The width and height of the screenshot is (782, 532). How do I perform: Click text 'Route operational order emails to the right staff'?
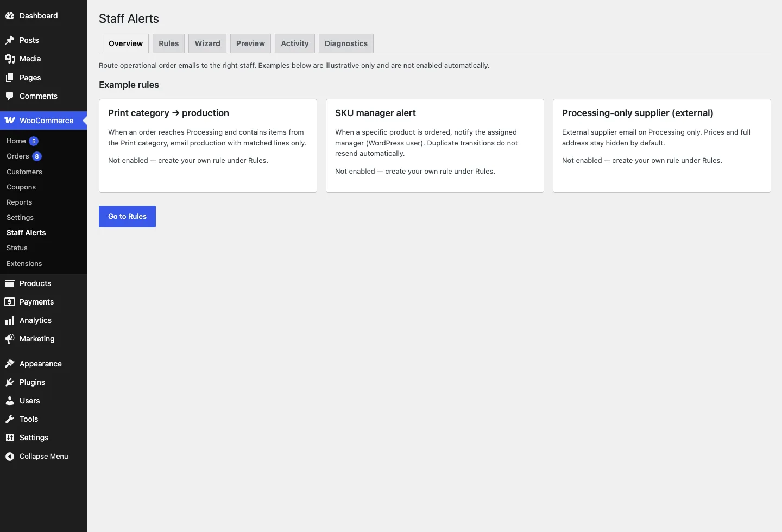[x=177, y=66]
